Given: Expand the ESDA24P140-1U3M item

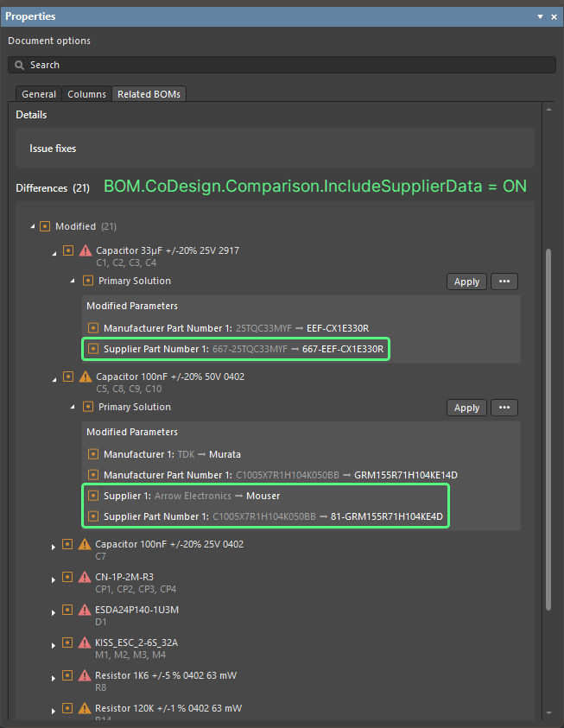Looking at the screenshot, I should [x=54, y=611].
